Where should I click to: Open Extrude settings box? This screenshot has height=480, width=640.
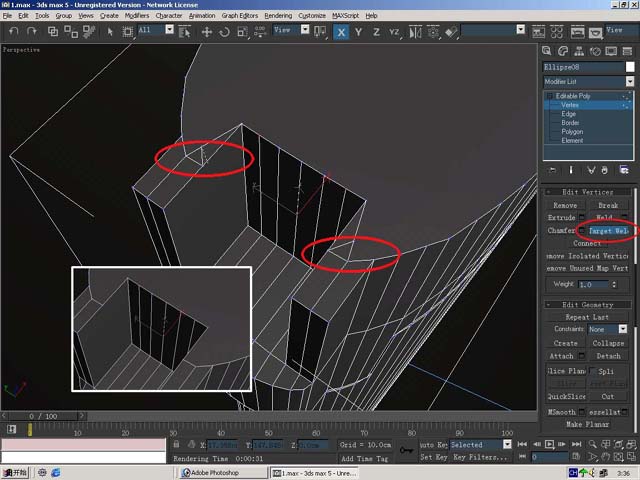pyautogui.click(x=582, y=218)
